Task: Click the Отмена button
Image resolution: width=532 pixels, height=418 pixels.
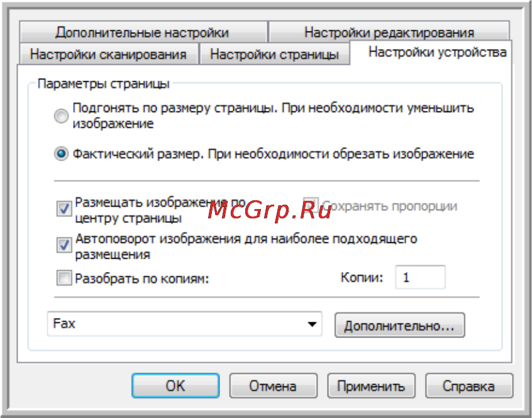Action: click(273, 386)
